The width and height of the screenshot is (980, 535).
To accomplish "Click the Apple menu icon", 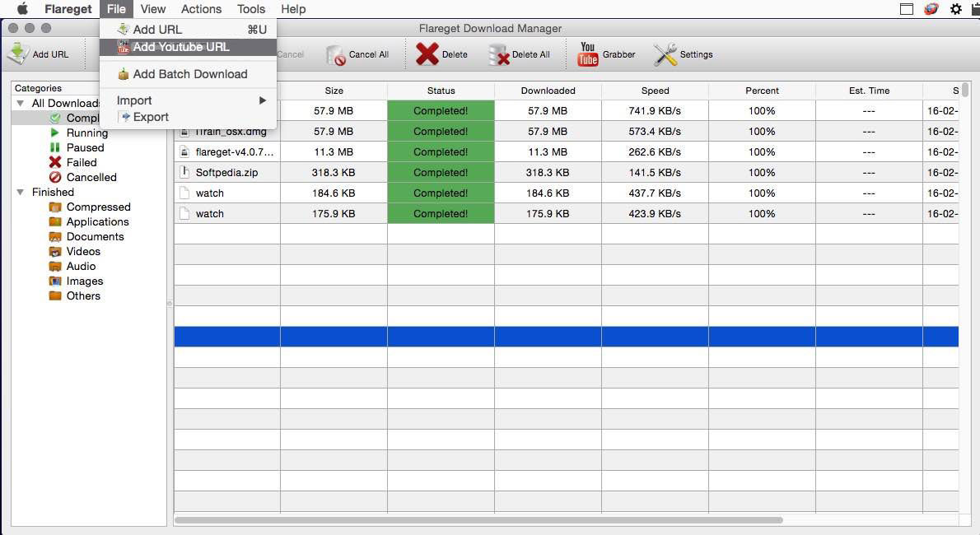I will pos(22,9).
